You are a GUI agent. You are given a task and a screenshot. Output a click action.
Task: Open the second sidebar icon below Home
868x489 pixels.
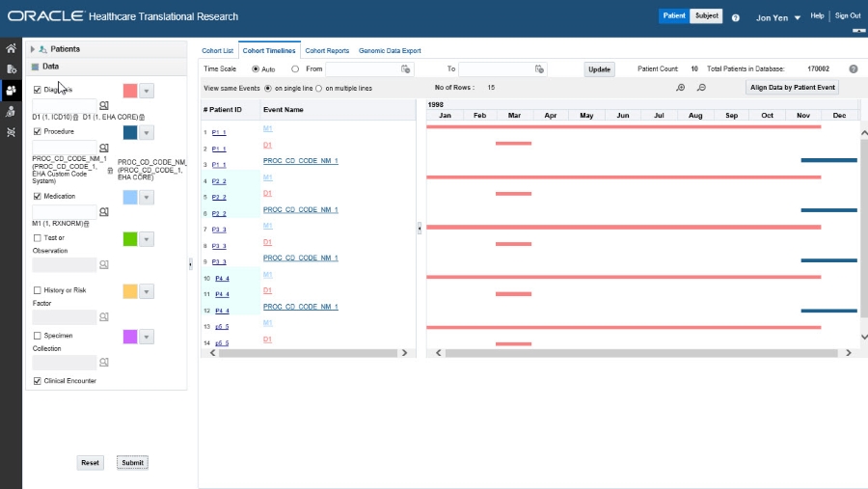[x=11, y=69]
